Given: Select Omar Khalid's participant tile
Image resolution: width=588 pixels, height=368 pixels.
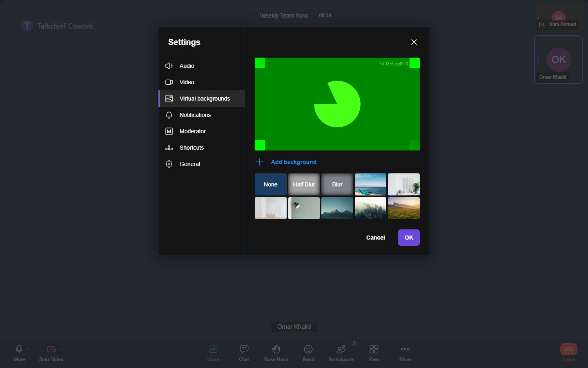Looking at the screenshot, I should click(x=558, y=60).
